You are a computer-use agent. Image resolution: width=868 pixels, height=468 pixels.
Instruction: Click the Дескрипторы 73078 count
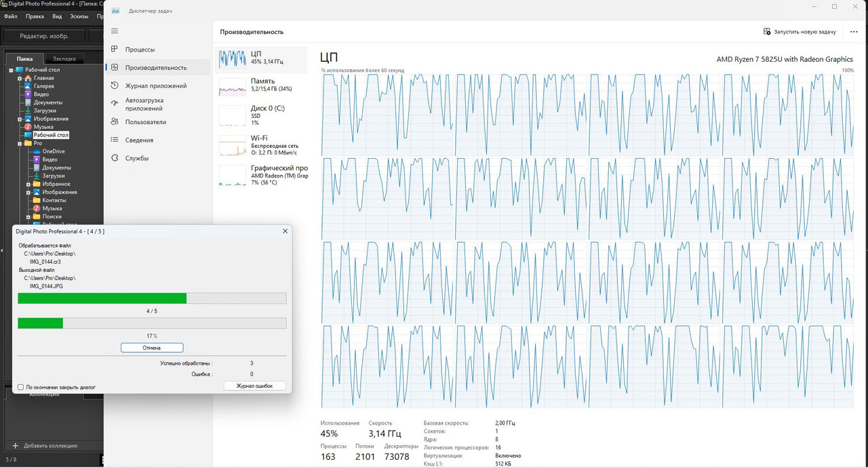397,456
